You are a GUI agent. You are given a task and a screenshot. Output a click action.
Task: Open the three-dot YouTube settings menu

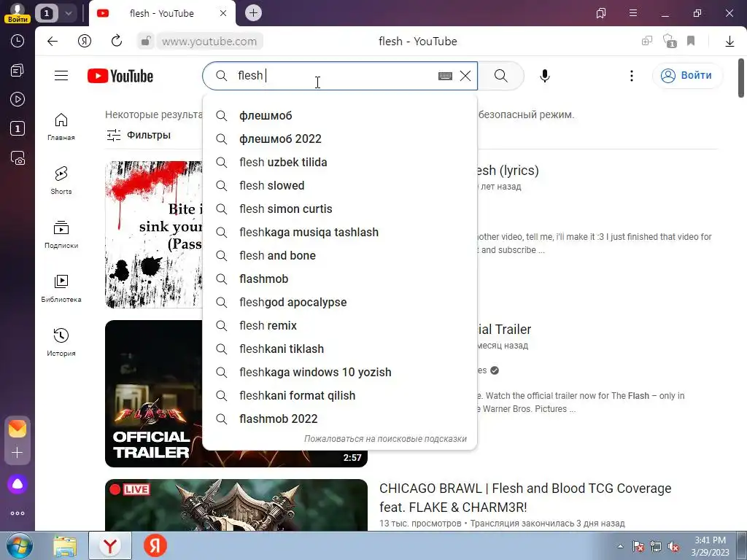pos(631,76)
